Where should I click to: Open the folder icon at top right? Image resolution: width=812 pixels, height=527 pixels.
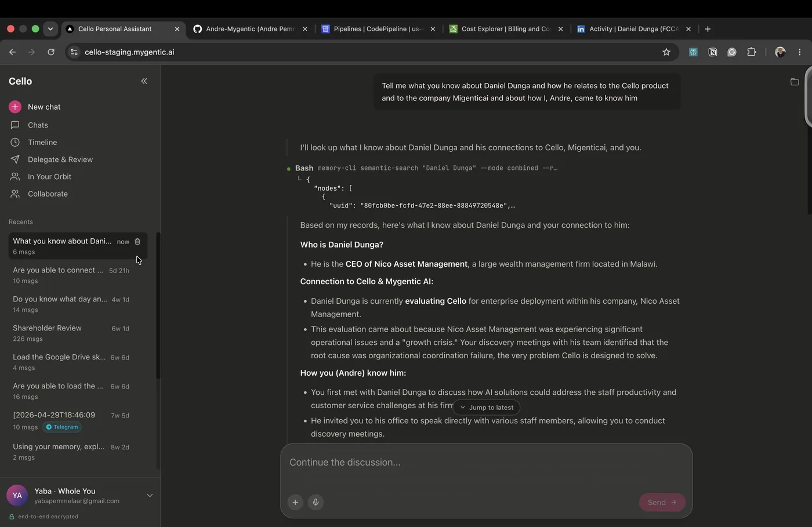pyautogui.click(x=795, y=82)
